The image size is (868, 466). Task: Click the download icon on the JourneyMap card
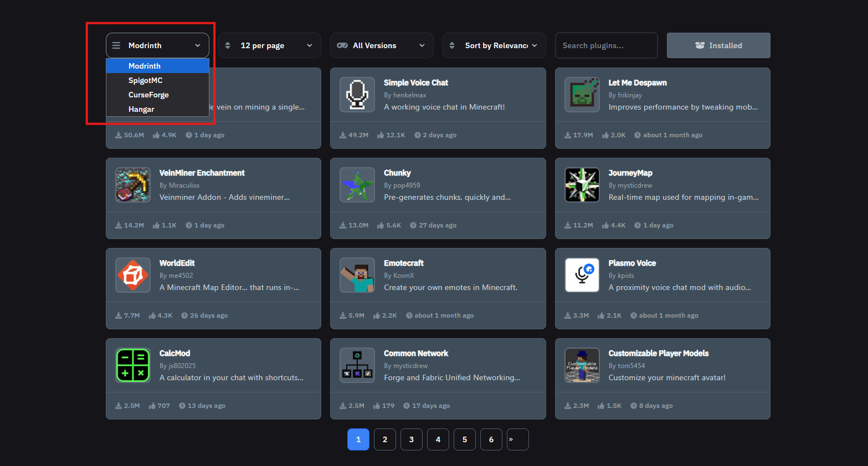(x=568, y=225)
